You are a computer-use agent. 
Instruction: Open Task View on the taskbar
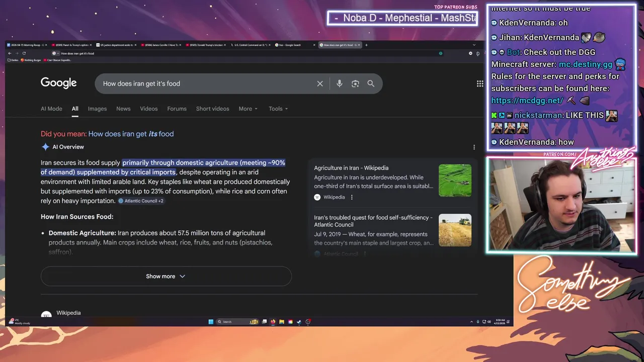pyautogui.click(x=264, y=322)
